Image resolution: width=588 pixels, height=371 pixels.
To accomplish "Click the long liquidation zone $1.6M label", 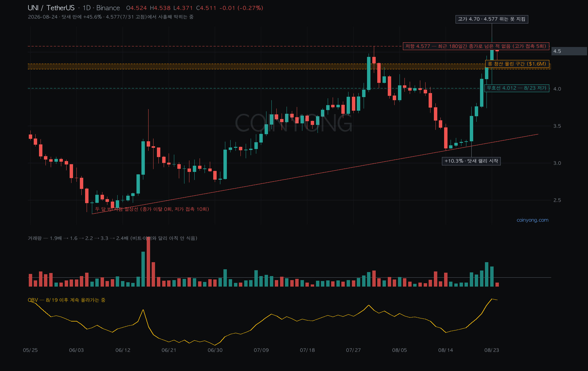I will pos(517,64).
